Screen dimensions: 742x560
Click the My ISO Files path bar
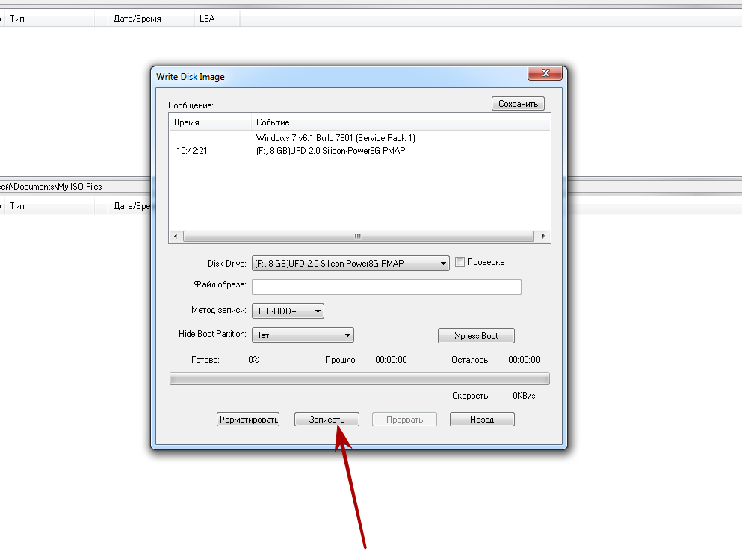[75, 187]
